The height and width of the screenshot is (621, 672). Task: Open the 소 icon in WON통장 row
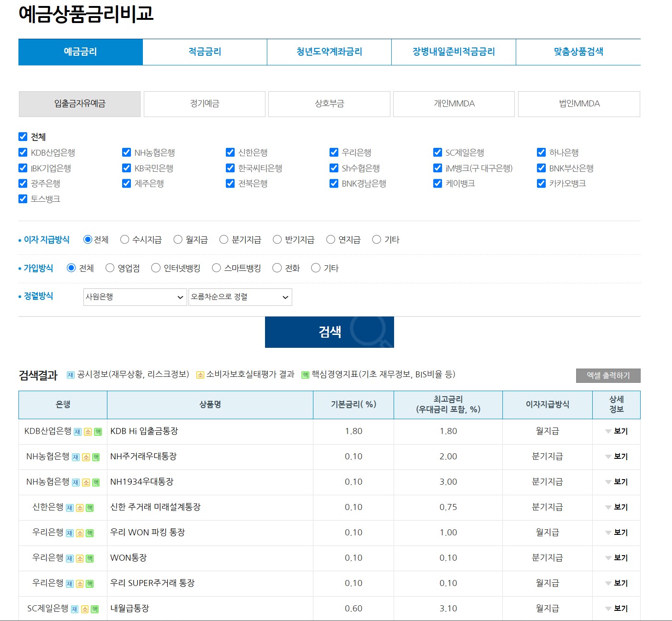(80, 559)
